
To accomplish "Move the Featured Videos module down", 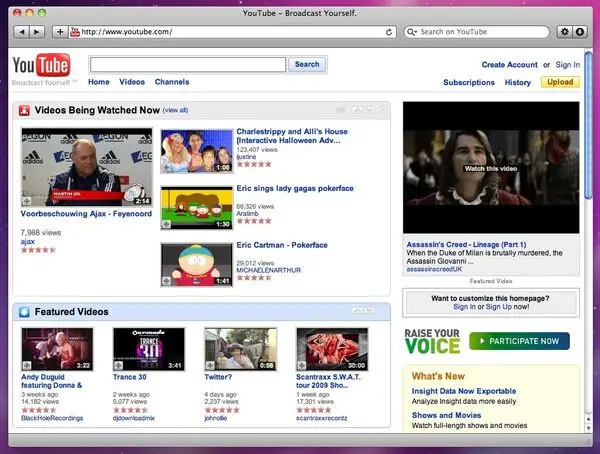I will click(370, 310).
